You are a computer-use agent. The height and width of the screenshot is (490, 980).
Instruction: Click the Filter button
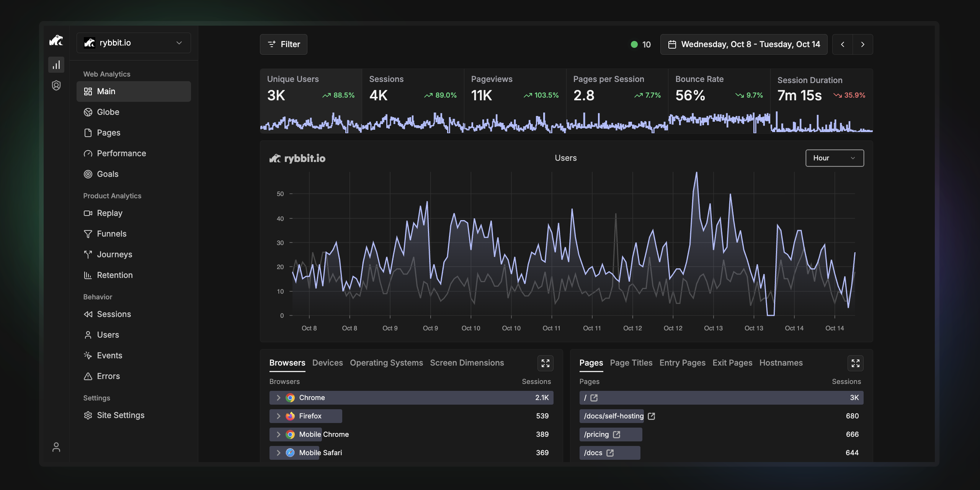pos(284,44)
